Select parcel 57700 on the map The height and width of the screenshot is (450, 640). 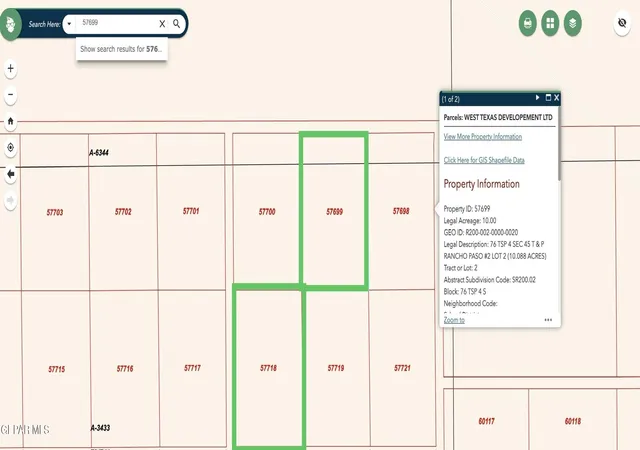tap(267, 212)
